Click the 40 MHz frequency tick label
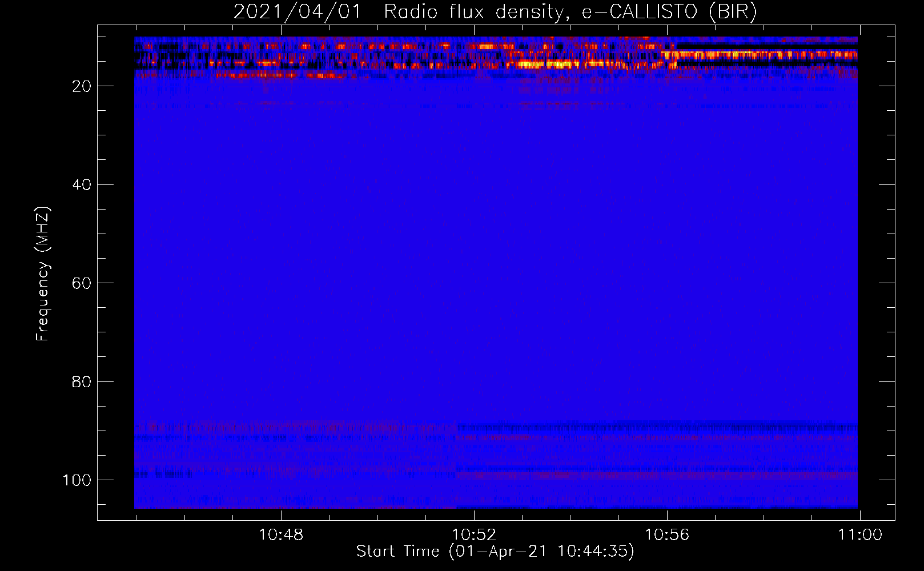The height and width of the screenshot is (571, 924). 81,185
